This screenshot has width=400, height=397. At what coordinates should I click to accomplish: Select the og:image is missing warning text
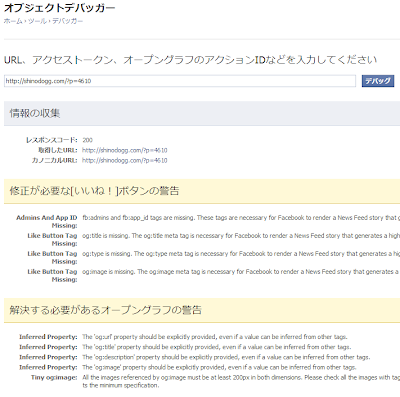[241, 272]
